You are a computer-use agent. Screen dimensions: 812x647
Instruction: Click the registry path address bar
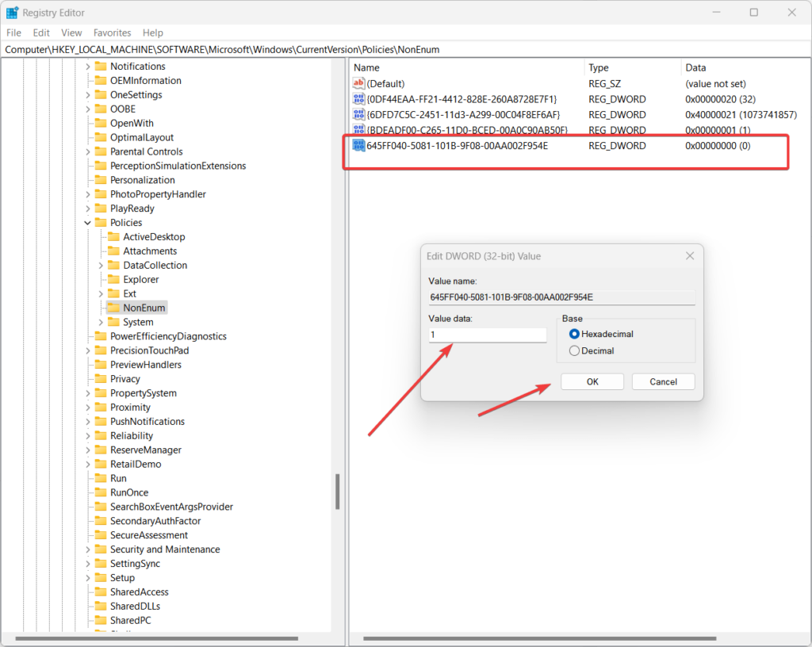click(405, 50)
